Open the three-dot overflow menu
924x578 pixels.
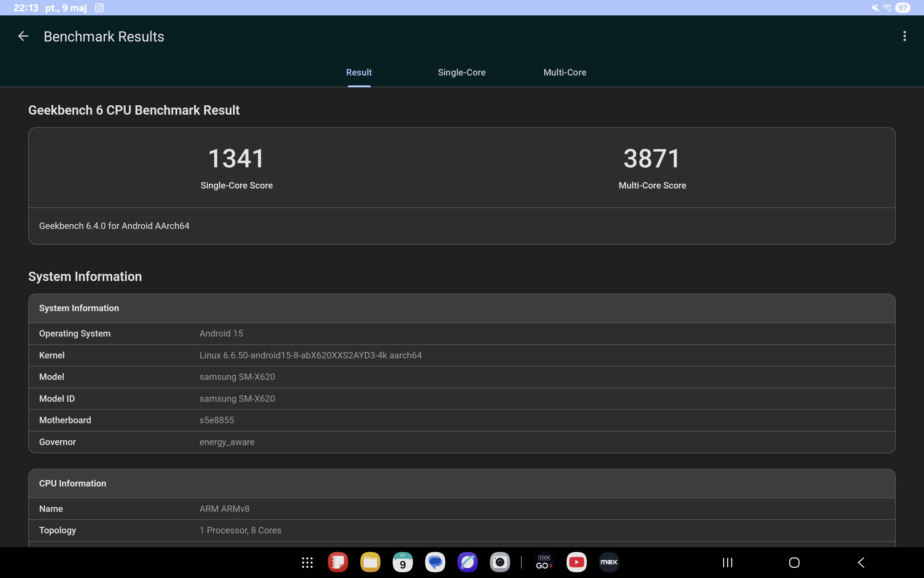click(904, 36)
